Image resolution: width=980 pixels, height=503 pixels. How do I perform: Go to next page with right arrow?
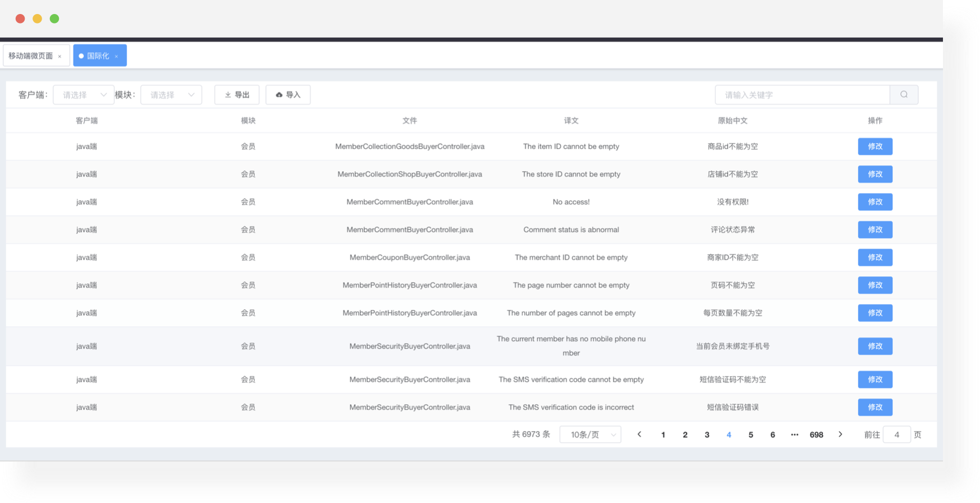[x=840, y=435]
